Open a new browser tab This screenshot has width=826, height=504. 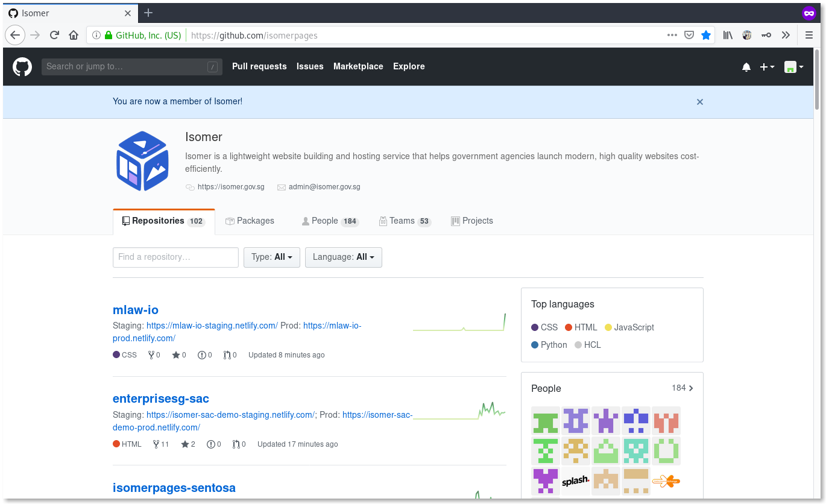[148, 13]
